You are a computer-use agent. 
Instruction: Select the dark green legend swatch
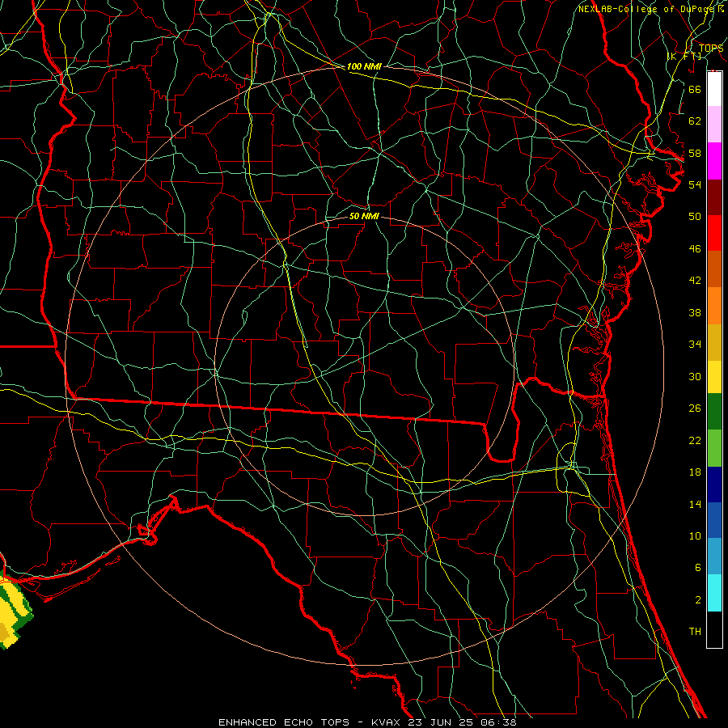click(x=714, y=412)
